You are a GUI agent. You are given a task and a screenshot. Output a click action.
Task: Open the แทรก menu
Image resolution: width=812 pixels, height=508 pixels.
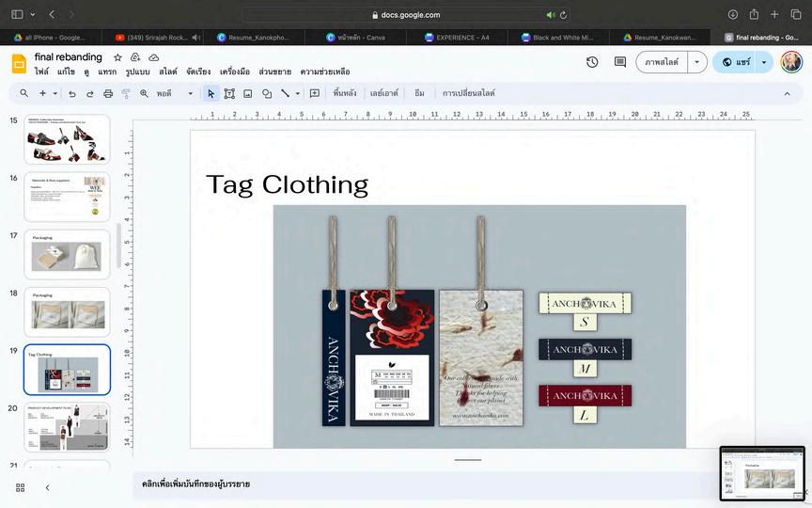point(107,71)
